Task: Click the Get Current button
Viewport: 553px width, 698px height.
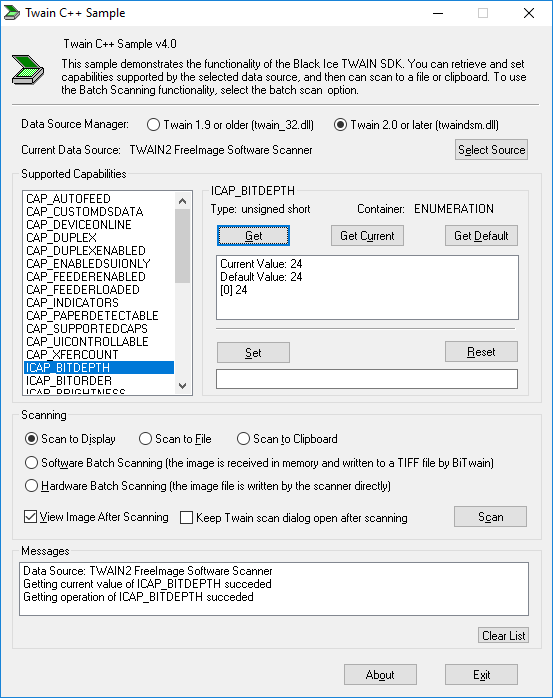Action: (x=367, y=235)
